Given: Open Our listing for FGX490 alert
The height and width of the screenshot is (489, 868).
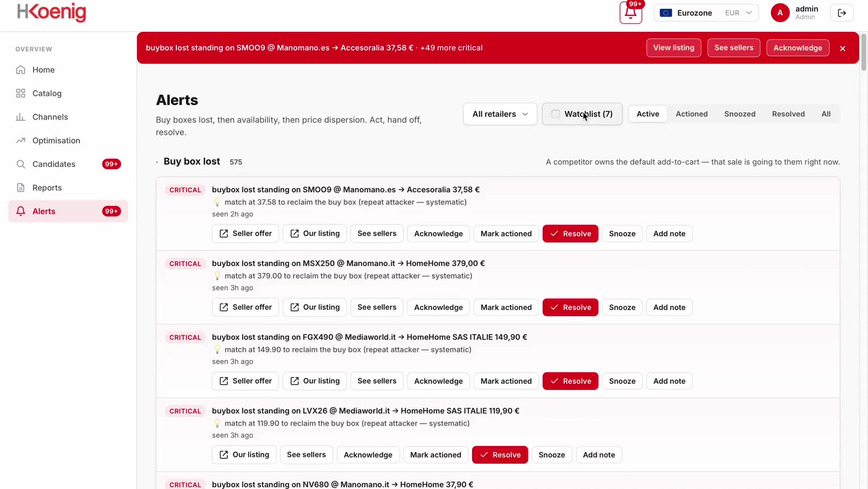Looking at the screenshot, I should pyautogui.click(x=315, y=381).
